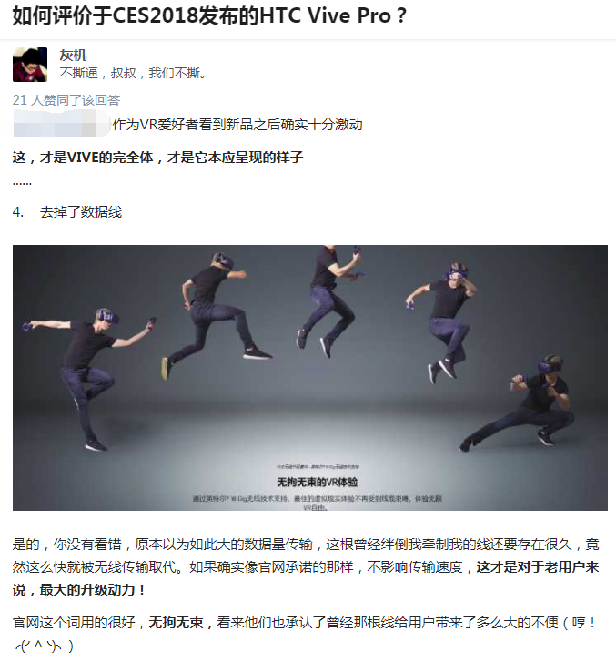Screen dimensions: 616x672
Task: Click the paragraph starting with 是的,你没有看错
Action: tap(306, 567)
